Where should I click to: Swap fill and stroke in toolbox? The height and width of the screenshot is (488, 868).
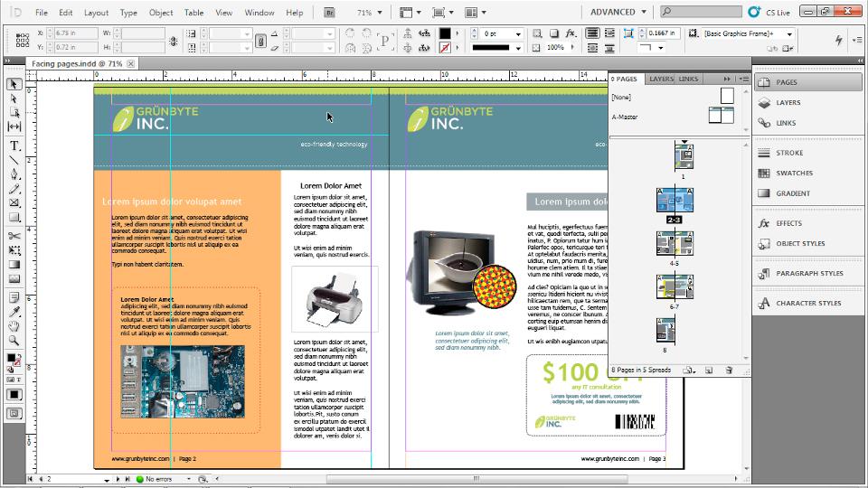coord(19,355)
